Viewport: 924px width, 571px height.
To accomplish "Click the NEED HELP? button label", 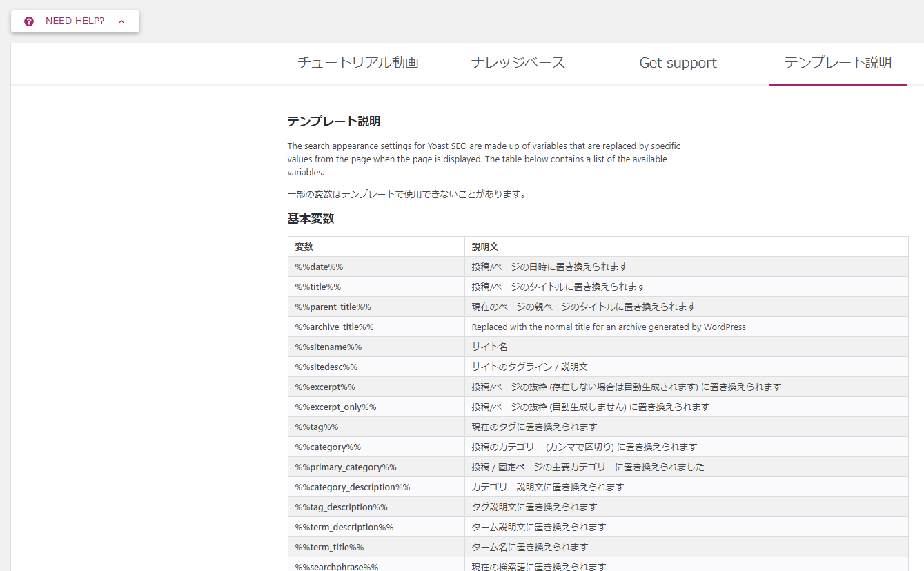I will [75, 21].
